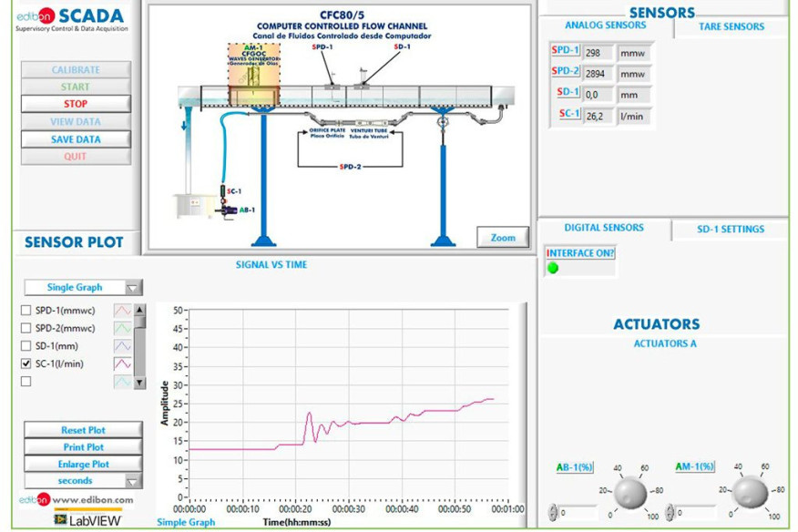Click the SAVE DATA button
This screenshot has height=532, width=798.
click(76, 139)
